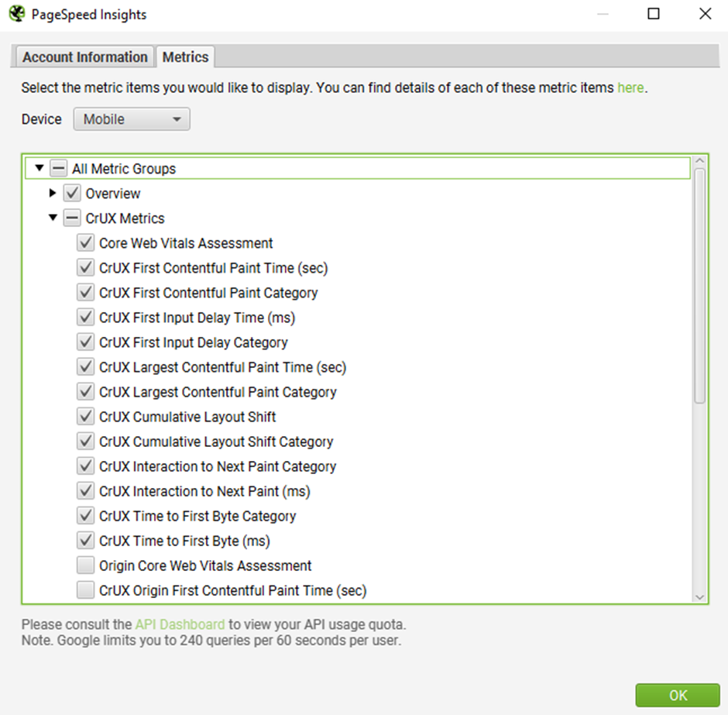Open the Device dropdown showing Mobile
Viewport: 728px width, 715px height.
132,119
